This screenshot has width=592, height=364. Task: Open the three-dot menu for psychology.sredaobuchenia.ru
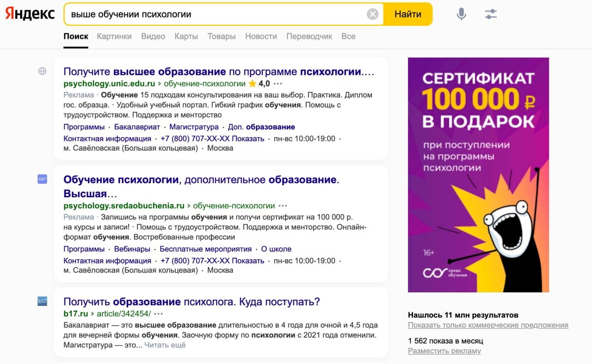pos(283,206)
